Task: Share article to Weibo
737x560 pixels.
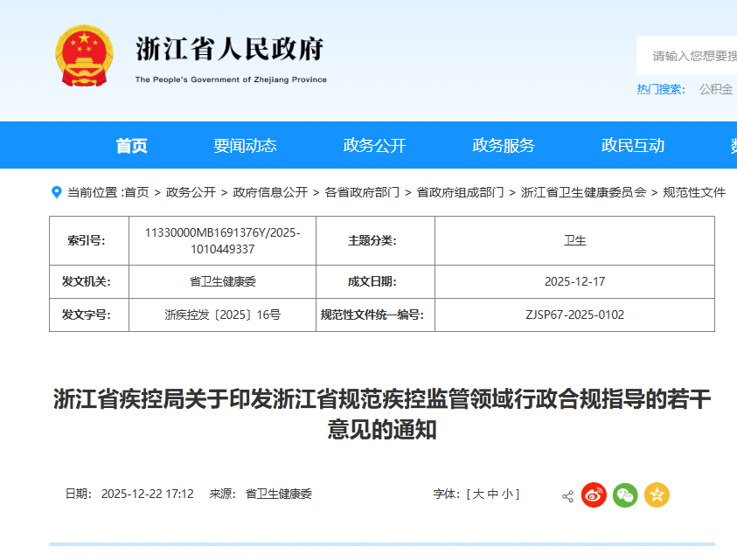Action: point(594,495)
